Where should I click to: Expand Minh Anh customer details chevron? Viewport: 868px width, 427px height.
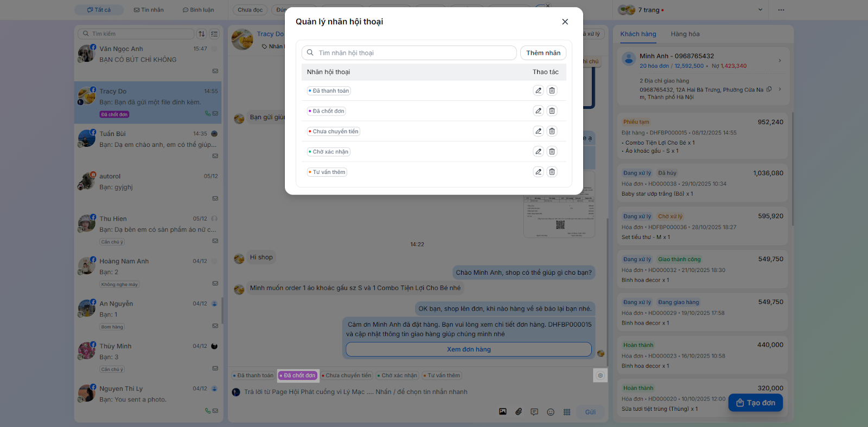point(780,60)
